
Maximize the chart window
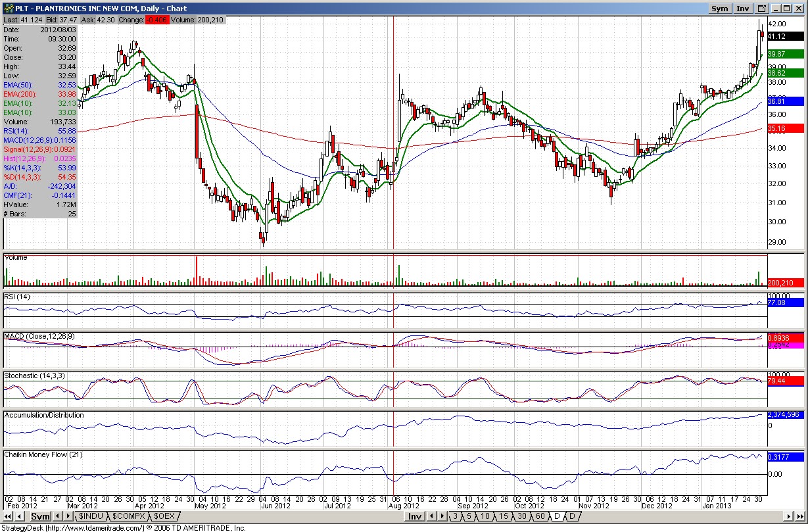[x=787, y=9]
